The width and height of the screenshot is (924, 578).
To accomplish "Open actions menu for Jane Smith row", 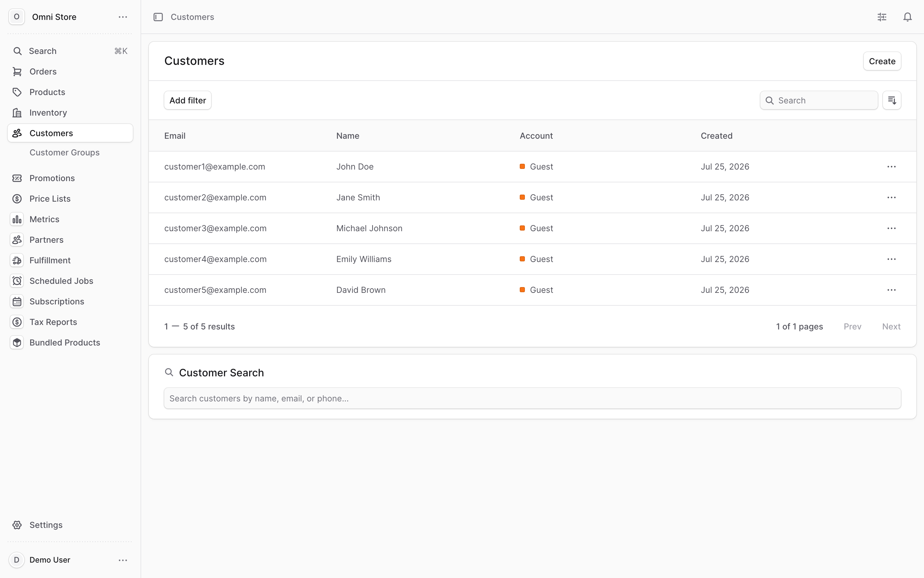I will point(892,197).
